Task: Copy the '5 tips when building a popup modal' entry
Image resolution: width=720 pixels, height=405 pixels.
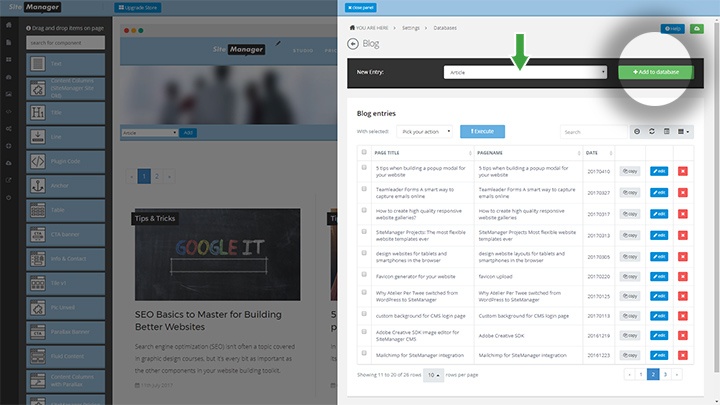Action: pos(630,171)
